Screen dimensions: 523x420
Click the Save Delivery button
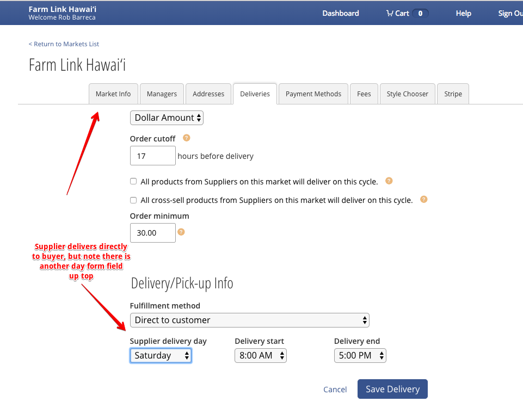392,389
